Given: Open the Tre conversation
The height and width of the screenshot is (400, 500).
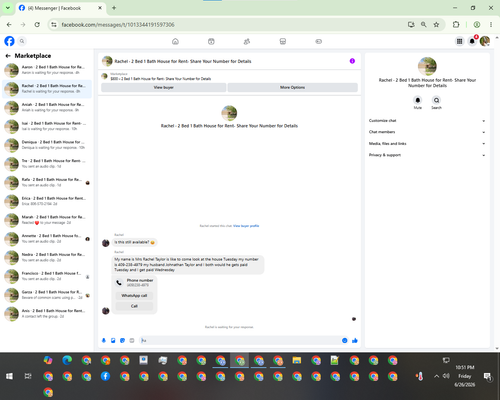Looking at the screenshot, I should pos(47,163).
